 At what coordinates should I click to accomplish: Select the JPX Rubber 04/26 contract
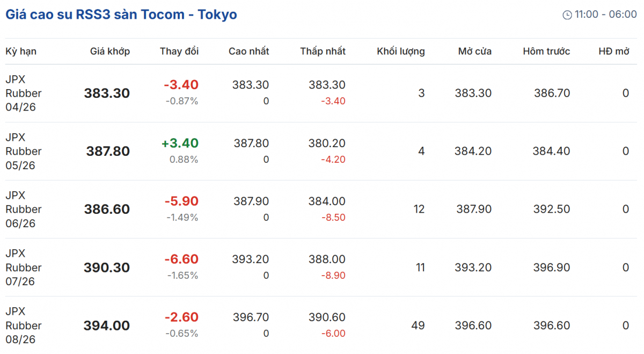(x=24, y=93)
